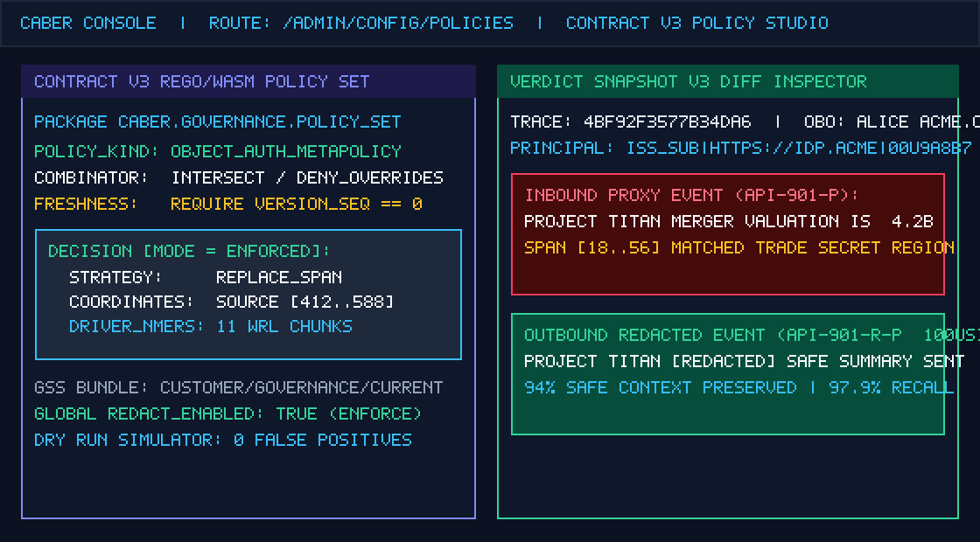
Task: Click PROJECT TITAN MERGER VALUATION IS 4.2B line
Action: (x=729, y=221)
